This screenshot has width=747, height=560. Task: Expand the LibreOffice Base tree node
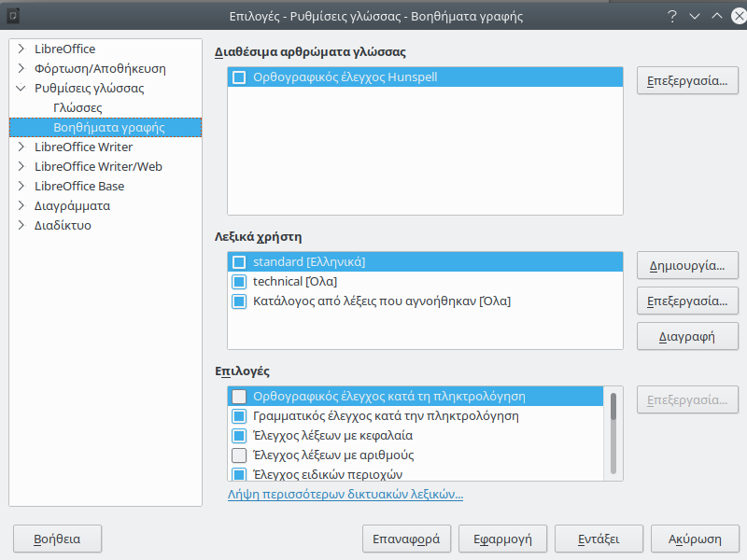tap(21, 186)
